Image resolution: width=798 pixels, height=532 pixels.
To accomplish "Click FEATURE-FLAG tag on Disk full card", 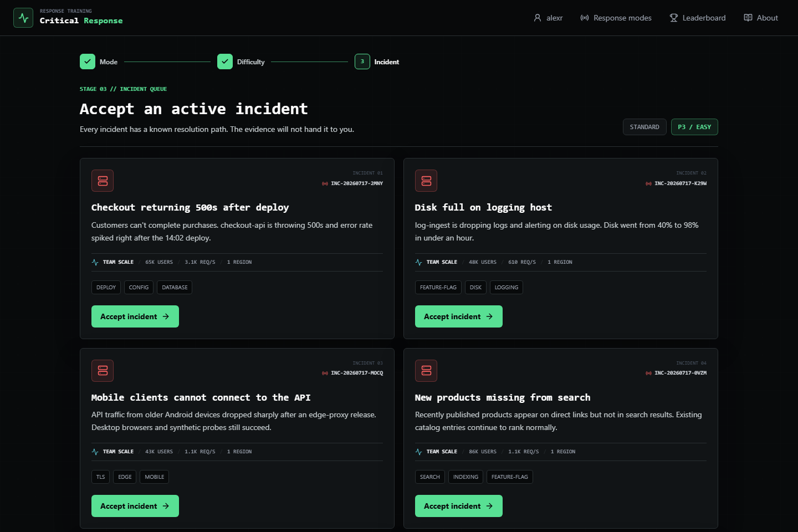I will pyautogui.click(x=438, y=288).
